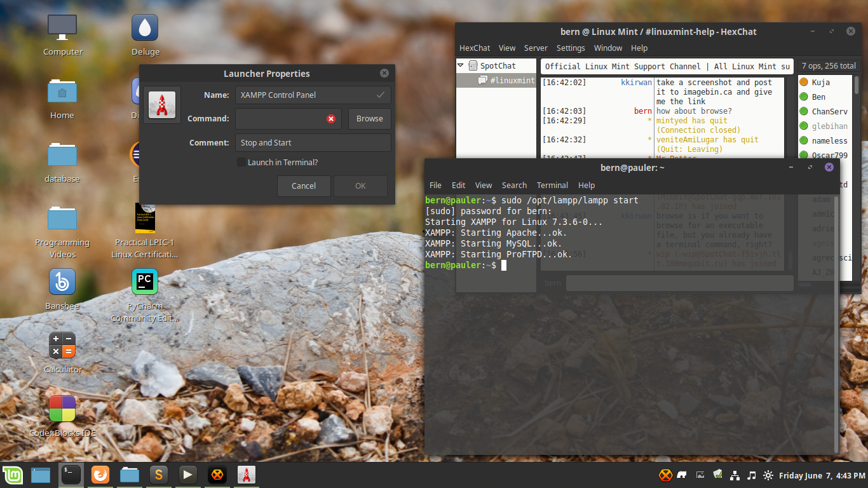Click the HexChat tray icon
The width and height of the screenshot is (868, 488).
pos(665,475)
